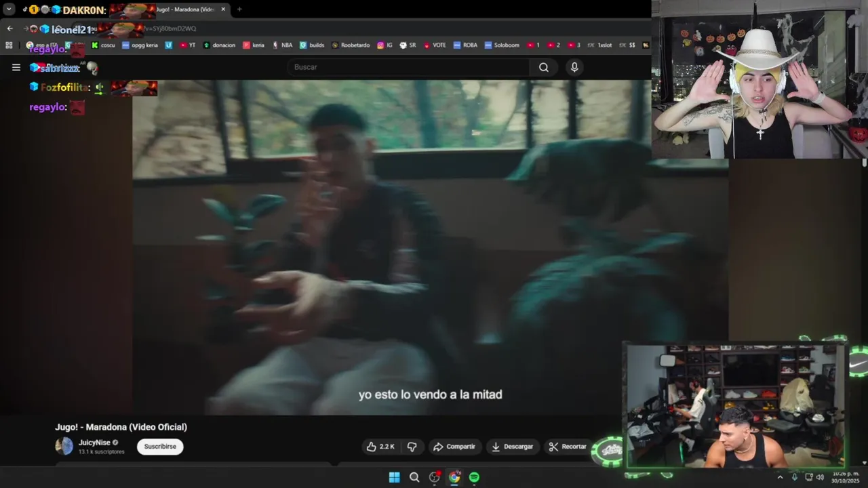Open OBS Studio from the taskbar
Viewport: 868px width, 488px height.
(x=434, y=477)
